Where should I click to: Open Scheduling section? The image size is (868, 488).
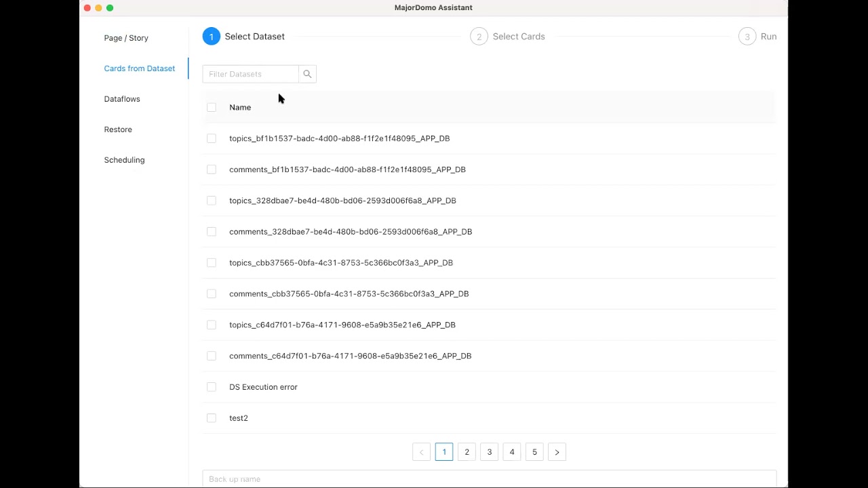tap(124, 160)
